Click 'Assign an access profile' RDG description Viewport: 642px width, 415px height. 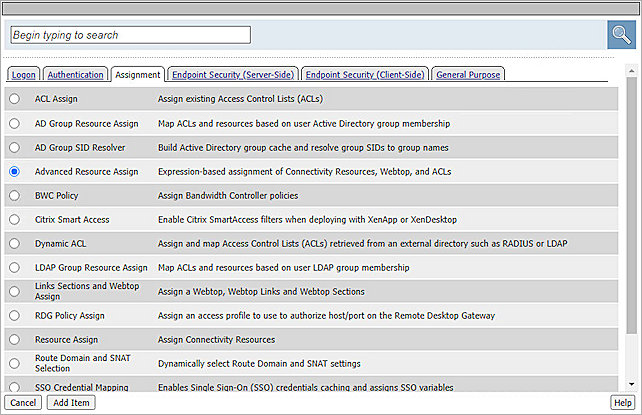pyautogui.click(x=326, y=316)
